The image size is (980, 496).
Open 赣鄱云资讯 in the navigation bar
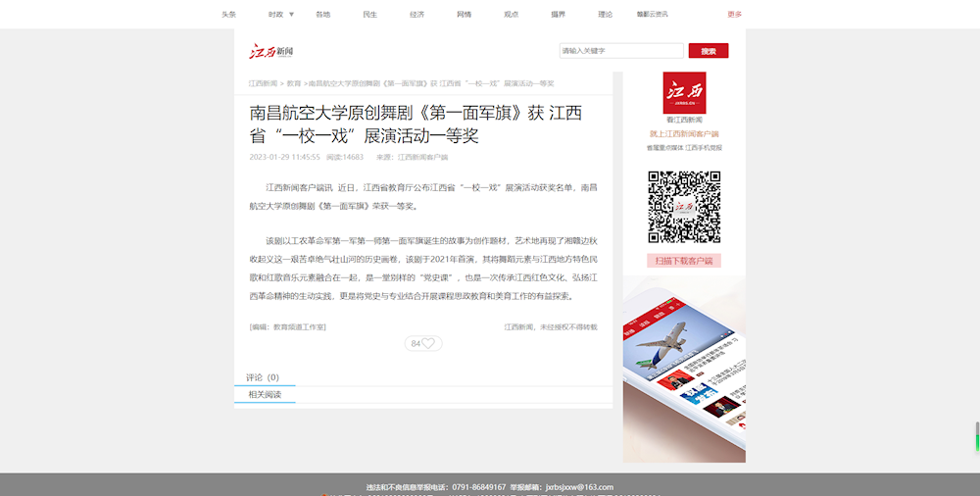(652, 15)
